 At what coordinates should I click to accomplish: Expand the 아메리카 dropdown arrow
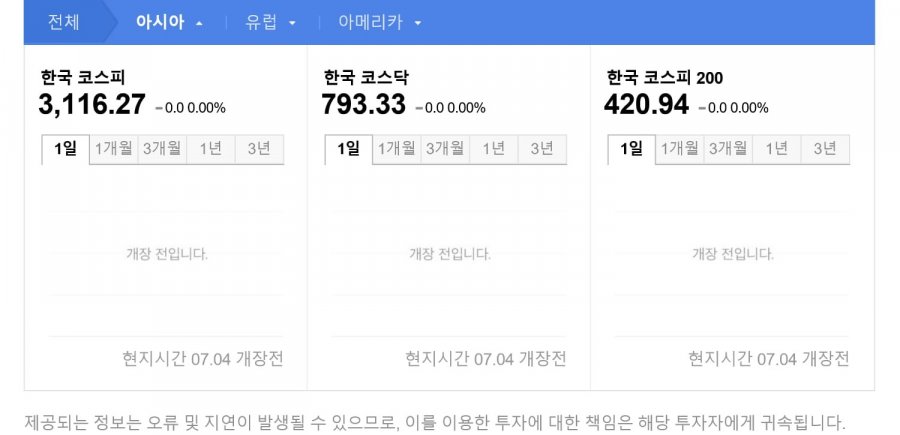pyautogui.click(x=418, y=24)
